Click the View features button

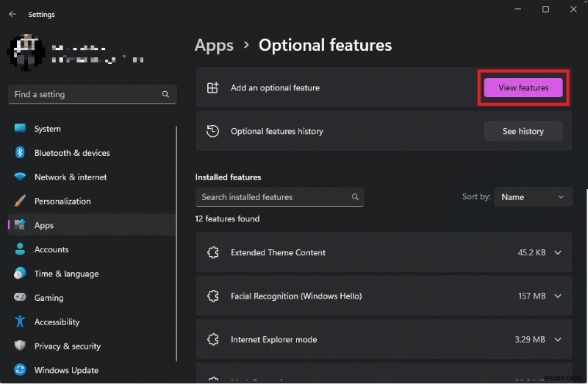coord(523,88)
